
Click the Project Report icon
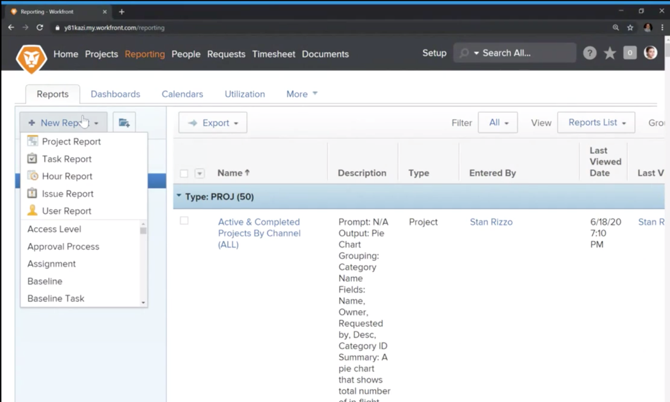tap(32, 141)
